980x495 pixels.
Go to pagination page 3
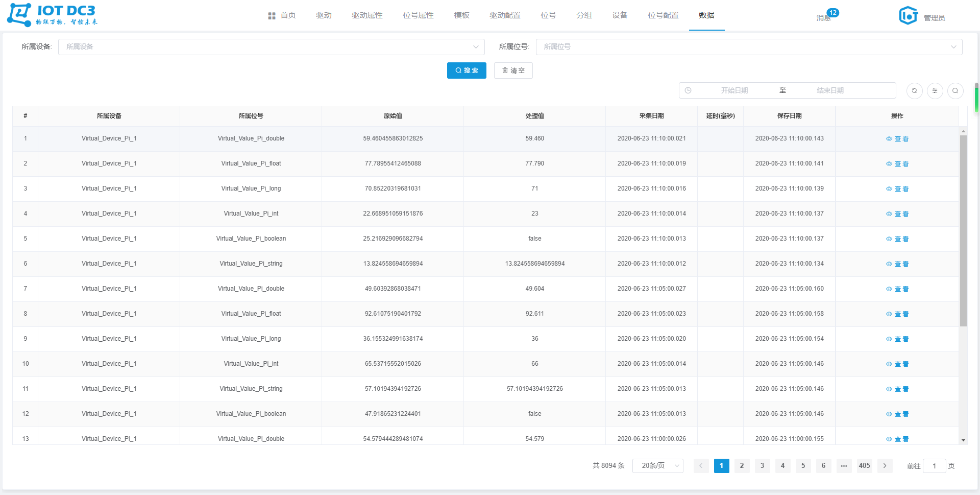(x=762, y=466)
